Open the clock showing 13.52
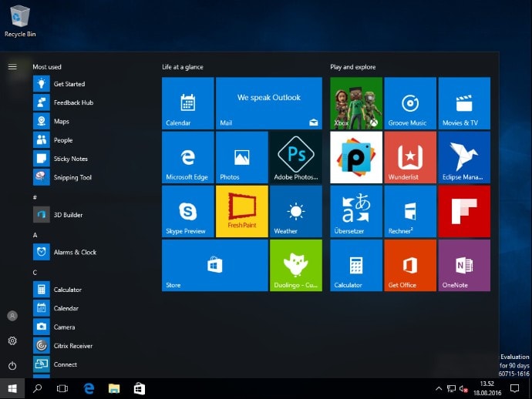532x399 pixels. 487,388
